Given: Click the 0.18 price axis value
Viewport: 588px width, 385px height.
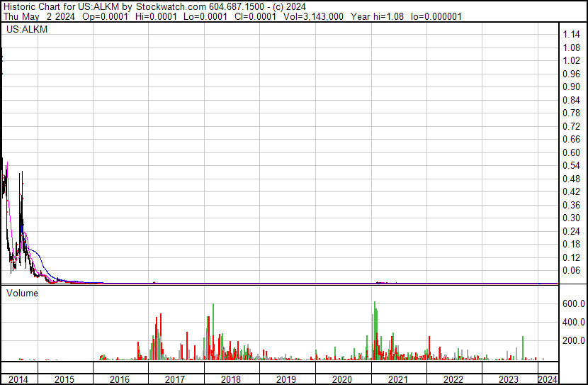Looking at the screenshot, I should click(572, 245).
